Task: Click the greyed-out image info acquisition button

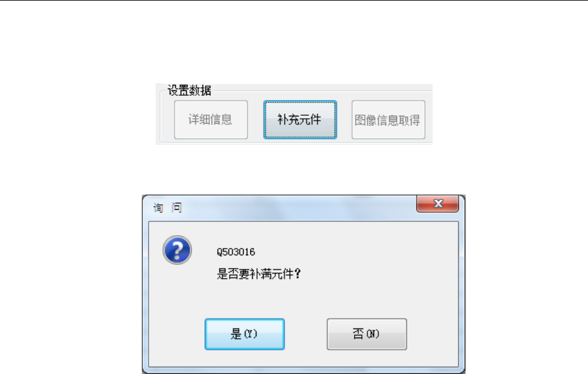Action: [388, 119]
